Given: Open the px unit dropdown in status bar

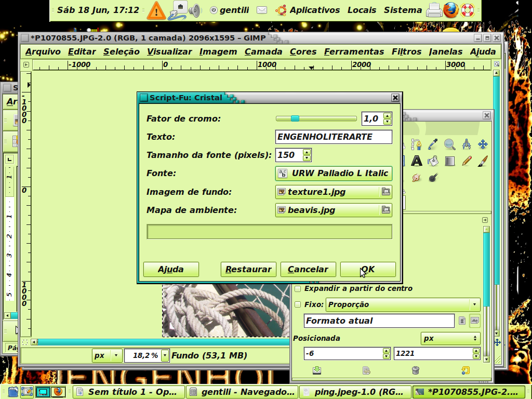Looking at the screenshot, I should [107, 355].
